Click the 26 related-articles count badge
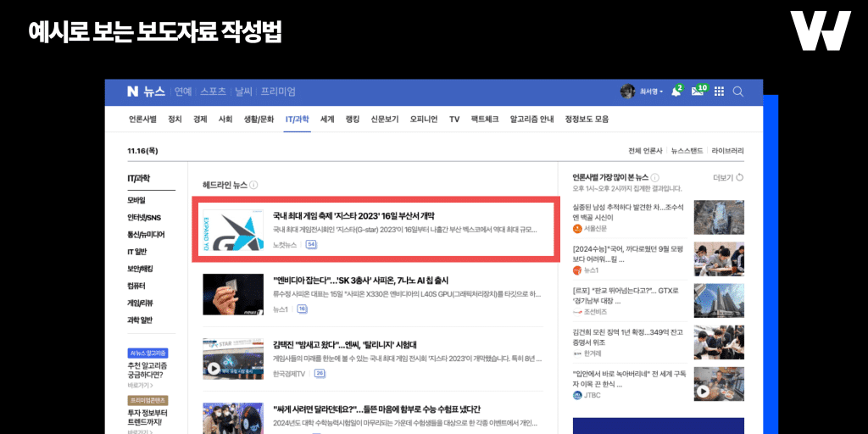Screen dimensions: 868x434 [320, 374]
